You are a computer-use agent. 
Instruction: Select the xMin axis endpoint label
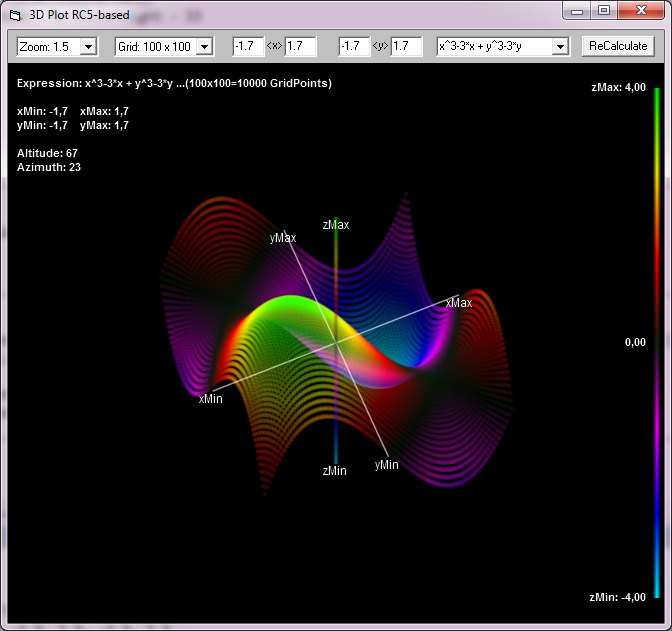[210, 398]
